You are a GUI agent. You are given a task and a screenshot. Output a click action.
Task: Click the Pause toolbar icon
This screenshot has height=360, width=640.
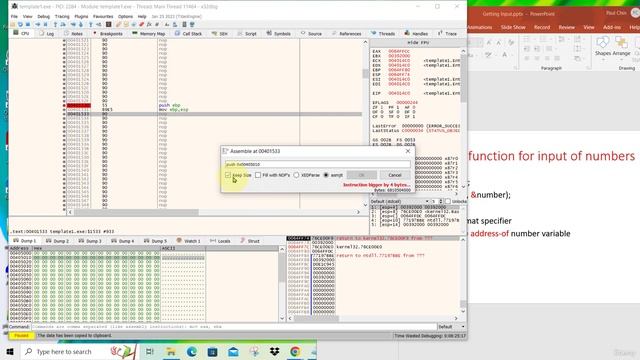click(45, 24)
